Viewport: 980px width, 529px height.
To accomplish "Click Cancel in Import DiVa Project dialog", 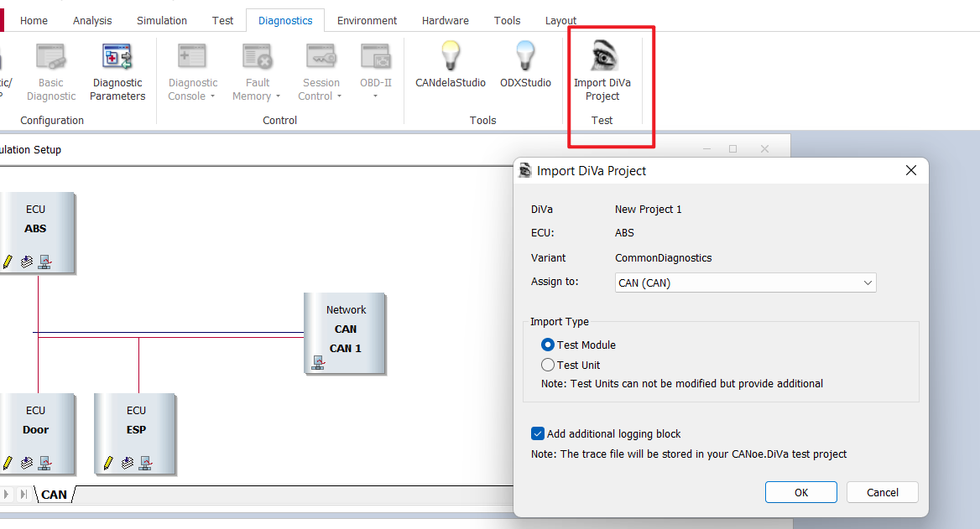I will (882, 492).
